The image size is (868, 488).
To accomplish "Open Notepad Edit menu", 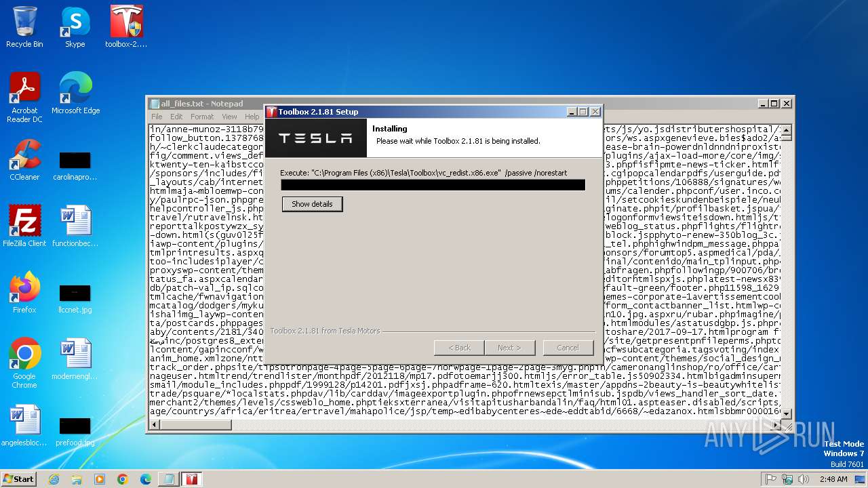I will (176, 117).
